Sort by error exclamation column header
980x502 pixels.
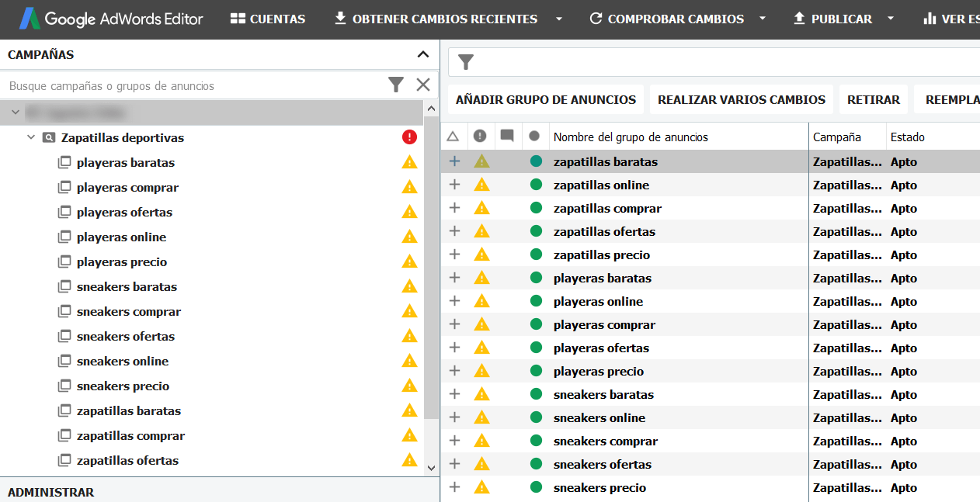(x=480, y=137)
